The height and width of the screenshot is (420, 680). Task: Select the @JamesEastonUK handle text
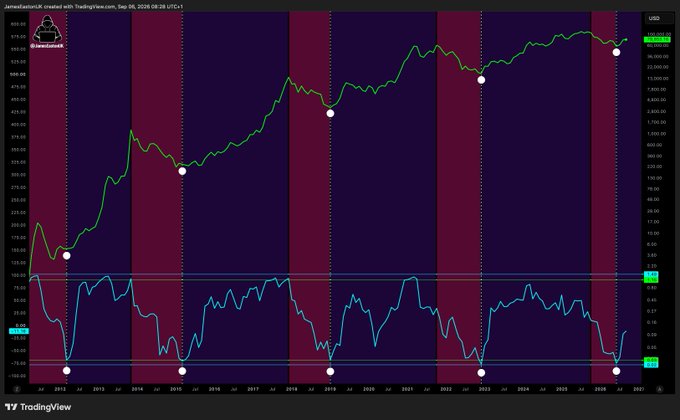pyautogui.click(x=47, y=46)
